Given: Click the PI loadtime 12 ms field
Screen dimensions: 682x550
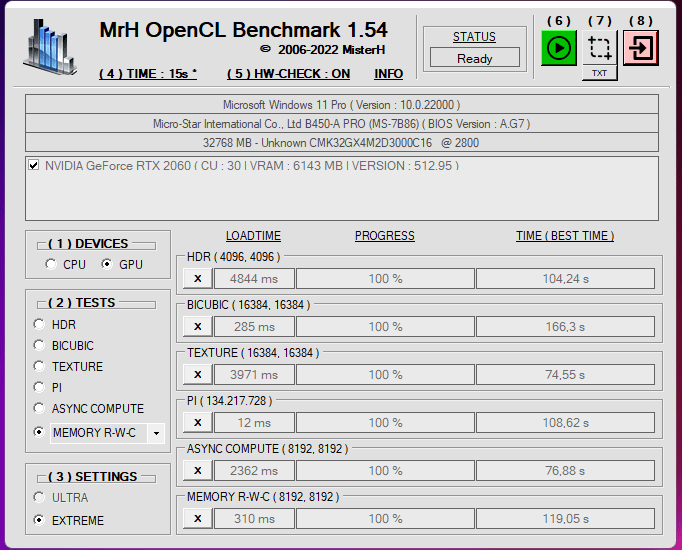Looking at the screenshot, I should (x=254, y=423).
